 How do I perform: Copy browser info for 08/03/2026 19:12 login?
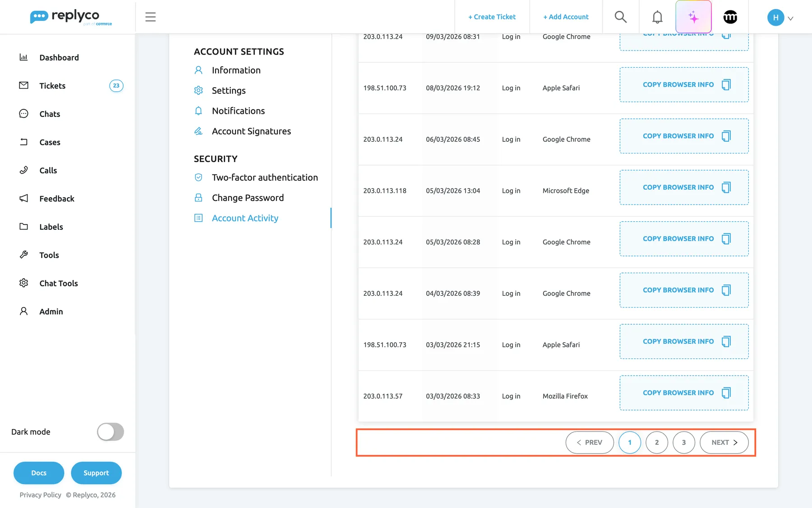[684, 84]
